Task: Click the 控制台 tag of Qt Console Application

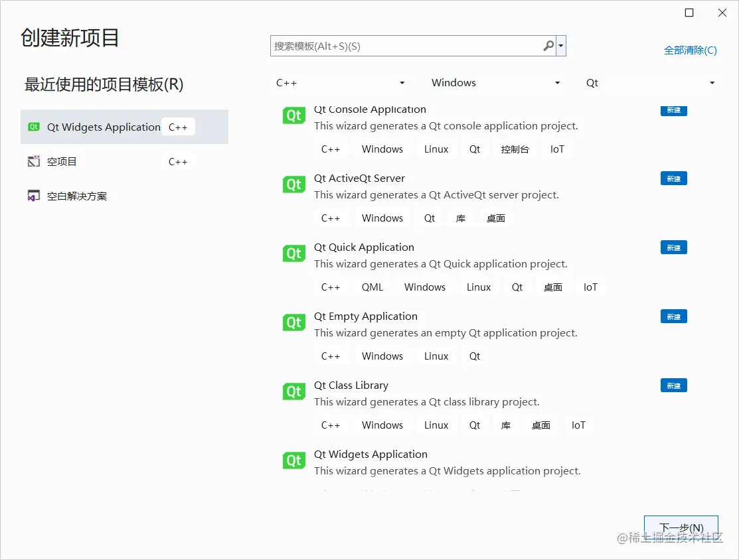Action: [515, 149]
